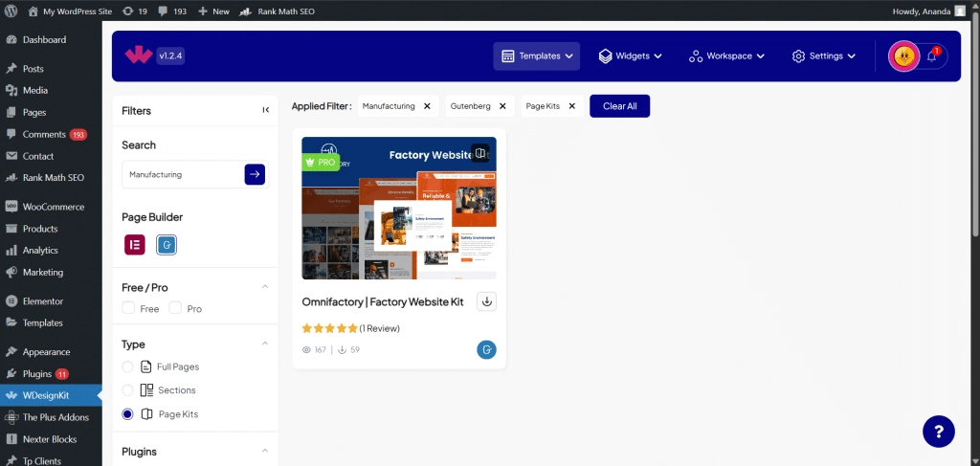Click the green PRO badge
The width and height of the screenshot is (980, 466).
[321, 163]
